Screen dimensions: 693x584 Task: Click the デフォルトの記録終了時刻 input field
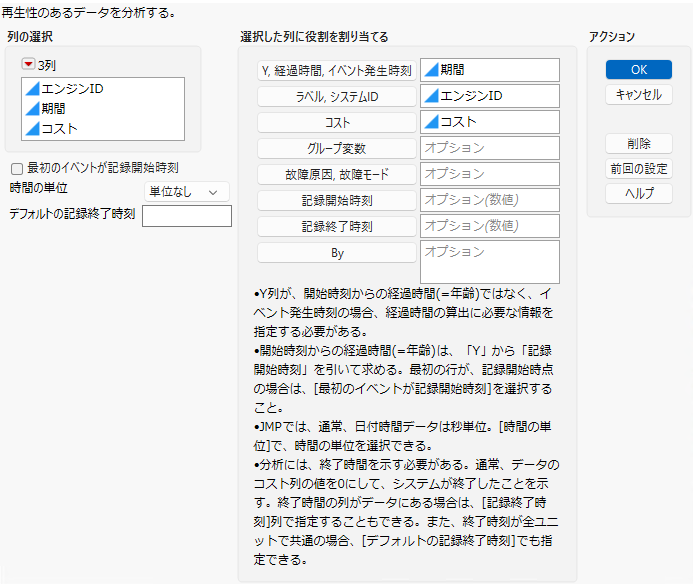pyautogui.click(x=187, y=216)
